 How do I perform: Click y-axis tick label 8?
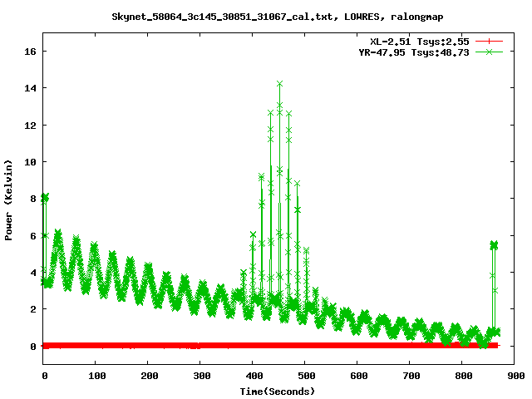pos(33,199)
